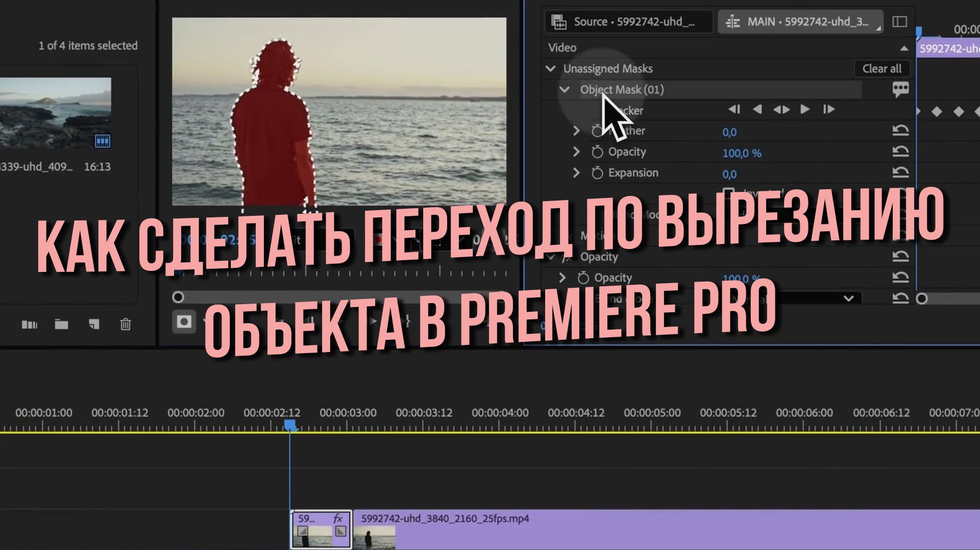Track the mask forward using the Tracker play icon
Image resolution: width=980 pixels, height=550 pixels.
coord(805,109)
